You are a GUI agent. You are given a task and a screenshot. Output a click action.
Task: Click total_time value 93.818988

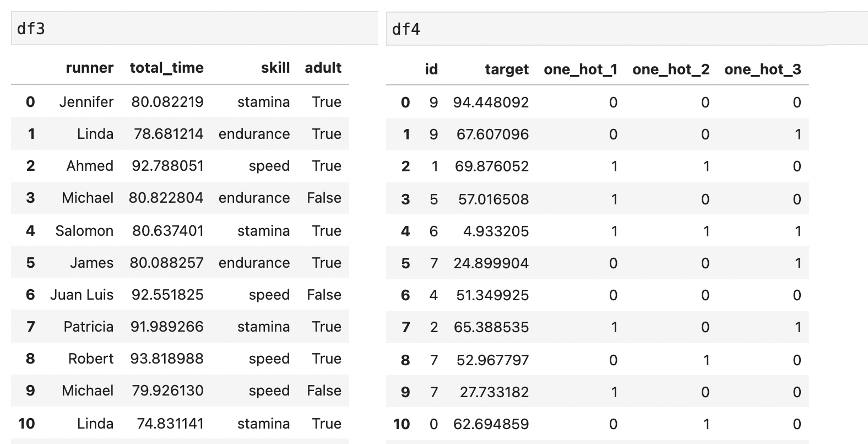click(167, 359)
